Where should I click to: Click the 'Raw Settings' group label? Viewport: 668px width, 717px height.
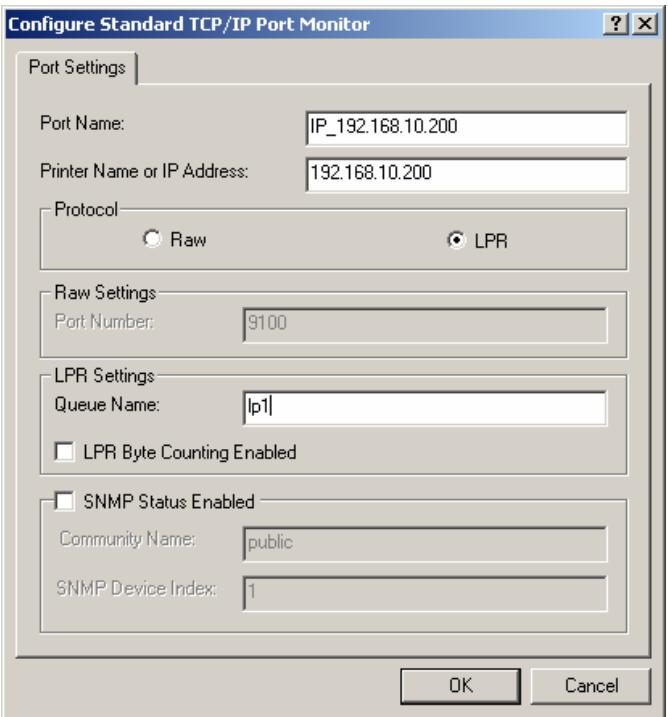[105, 293]
